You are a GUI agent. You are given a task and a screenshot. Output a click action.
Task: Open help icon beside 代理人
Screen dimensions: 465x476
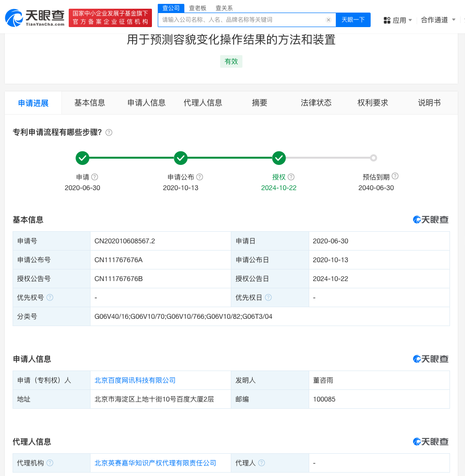click(261, 462)
